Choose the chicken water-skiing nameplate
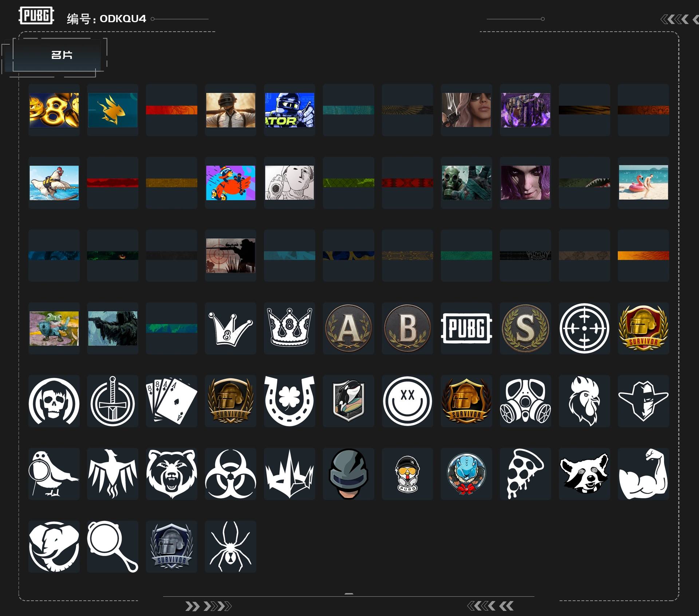The height and width of the screenshot is (616, 699). pyautogui.click(x=54, y=183)
